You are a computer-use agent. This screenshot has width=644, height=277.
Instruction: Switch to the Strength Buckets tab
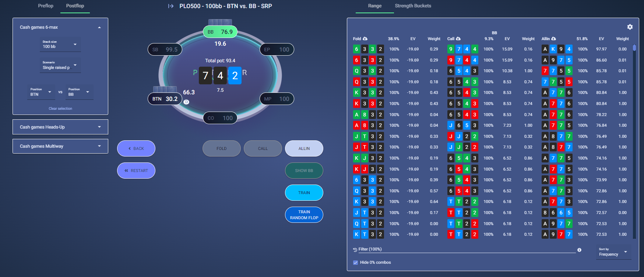tap(413, 6)
